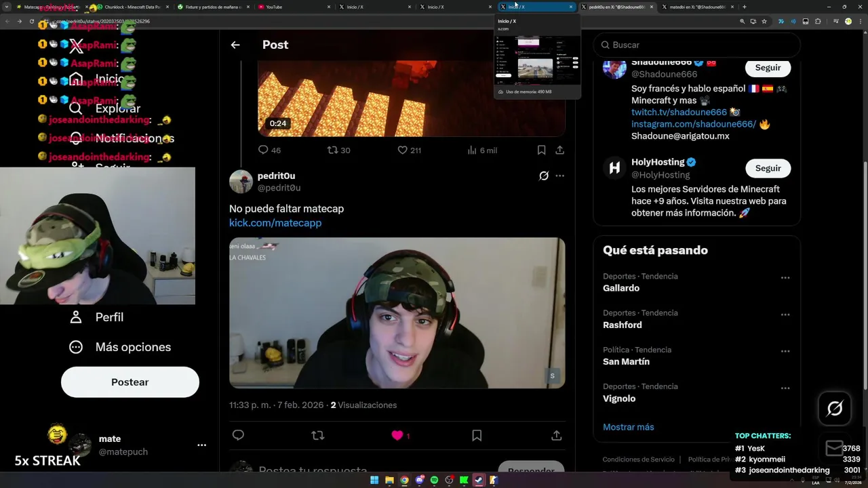Open Chrome from the taskbar
Image resolution: width=868 pixels, height=488 pixels.
404,481
